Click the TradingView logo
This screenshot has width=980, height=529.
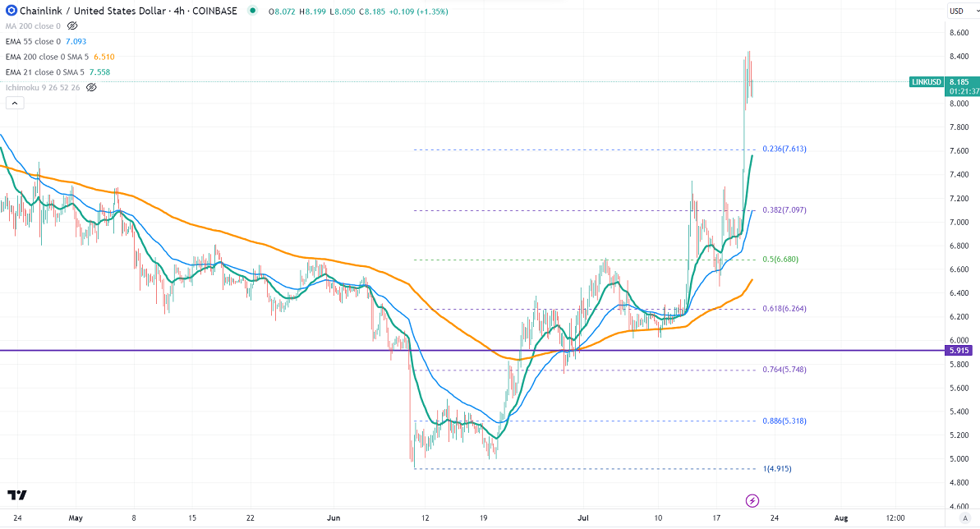click(17, 495)
